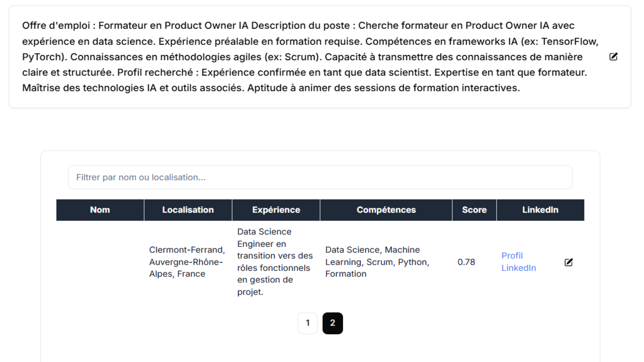Viewport: 644px width, 362px height.
Task: Select the Expérience column header
Action: pyautogui.click(x=276, y=210)
